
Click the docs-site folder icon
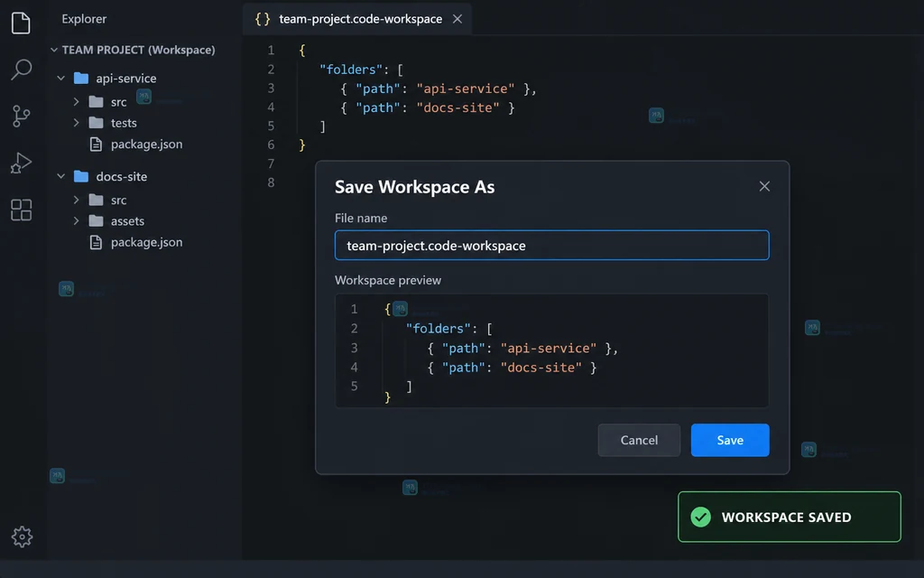tap(81, 176)
